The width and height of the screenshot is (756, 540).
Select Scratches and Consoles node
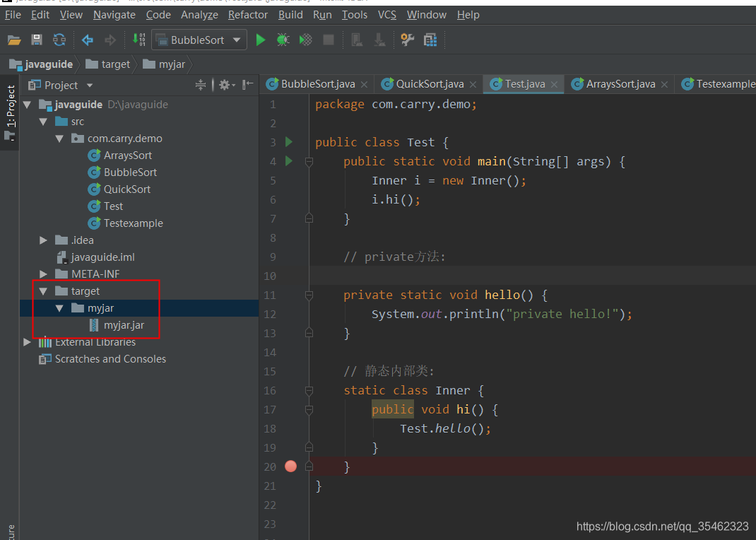102,359
